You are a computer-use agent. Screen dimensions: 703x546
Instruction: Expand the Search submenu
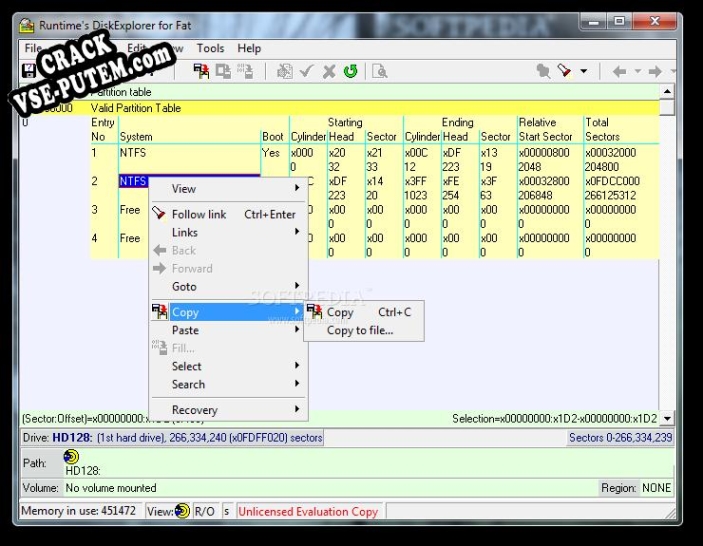coord(229,384)
